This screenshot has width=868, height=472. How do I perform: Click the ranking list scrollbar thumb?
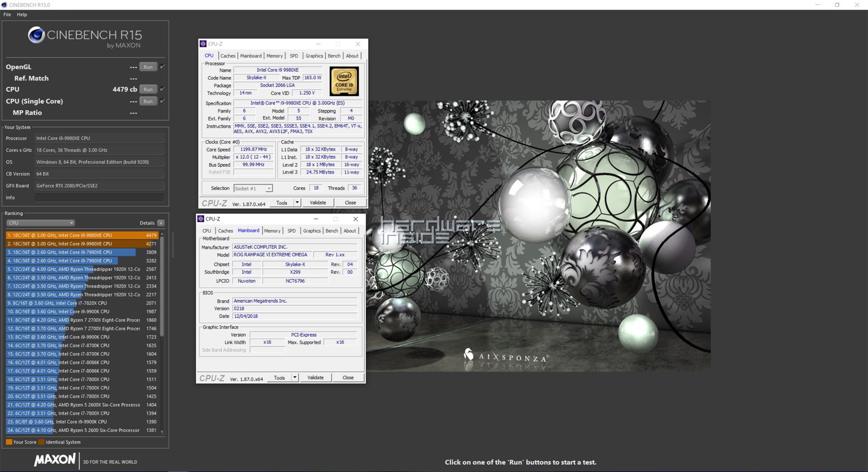(x=162, y=286)
